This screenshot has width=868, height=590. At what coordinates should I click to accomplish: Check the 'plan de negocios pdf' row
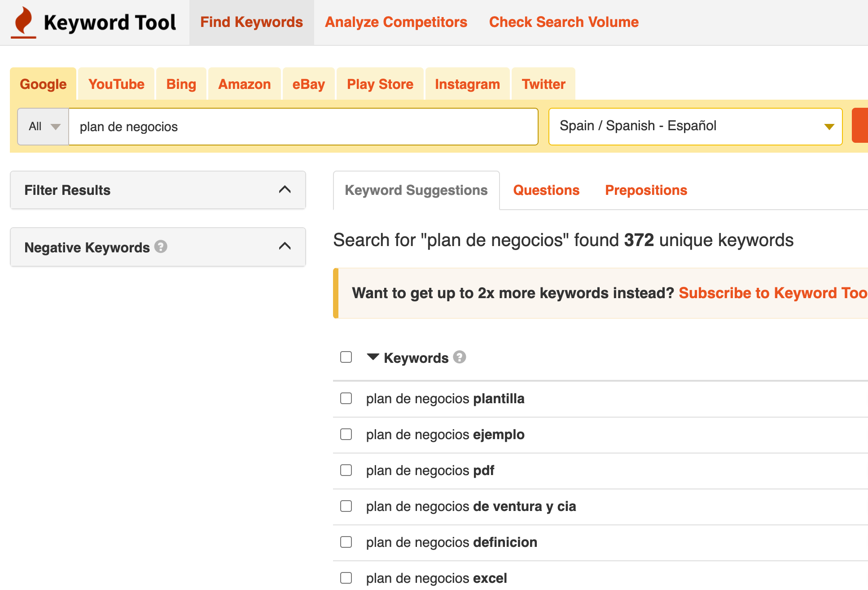tap(346, 470)
